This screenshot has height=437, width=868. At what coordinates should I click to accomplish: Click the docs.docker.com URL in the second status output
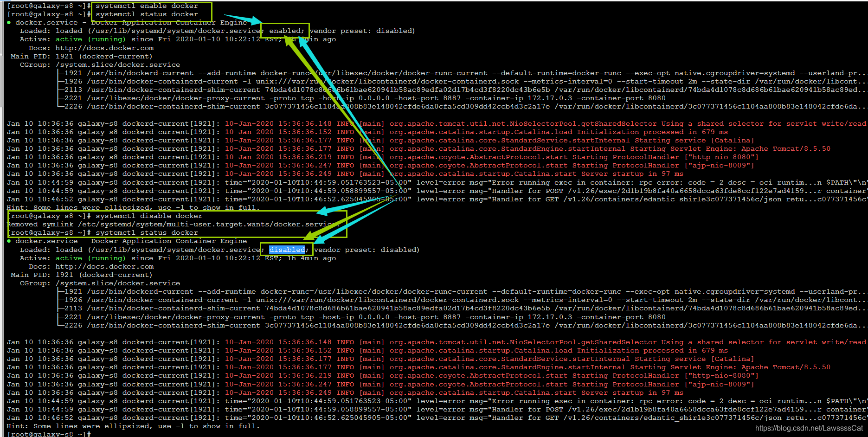(x=104, y=267)
